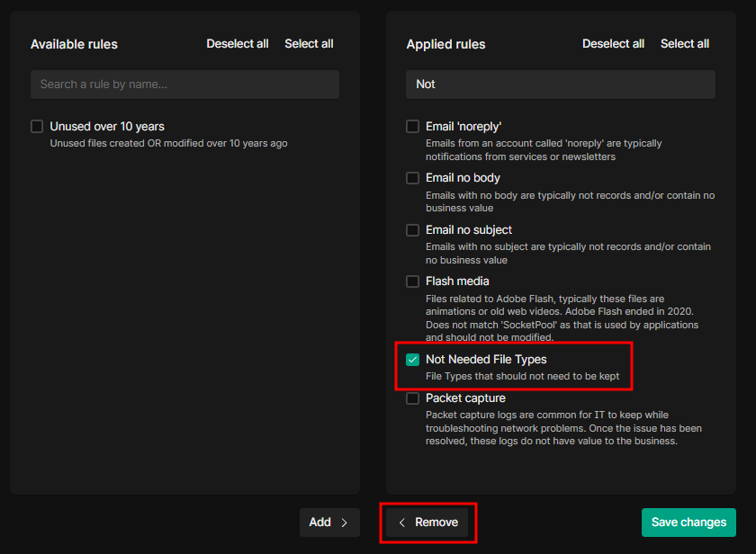This screenshot has width=756, height=554.
Task: Click the Add button
Action: [328, 523]
